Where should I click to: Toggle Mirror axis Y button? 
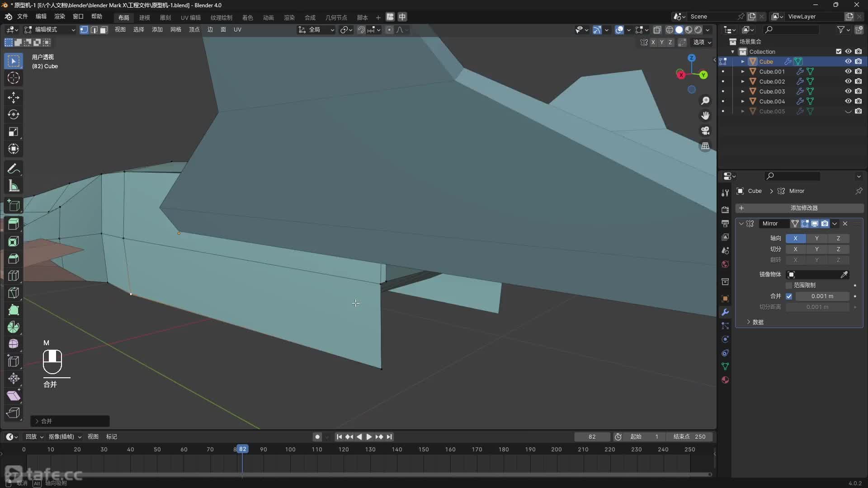click(x=816, y=238)
